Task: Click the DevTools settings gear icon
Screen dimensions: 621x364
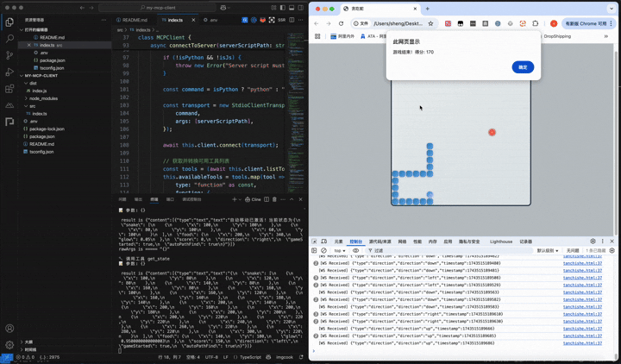Action: tap(593, 242)
